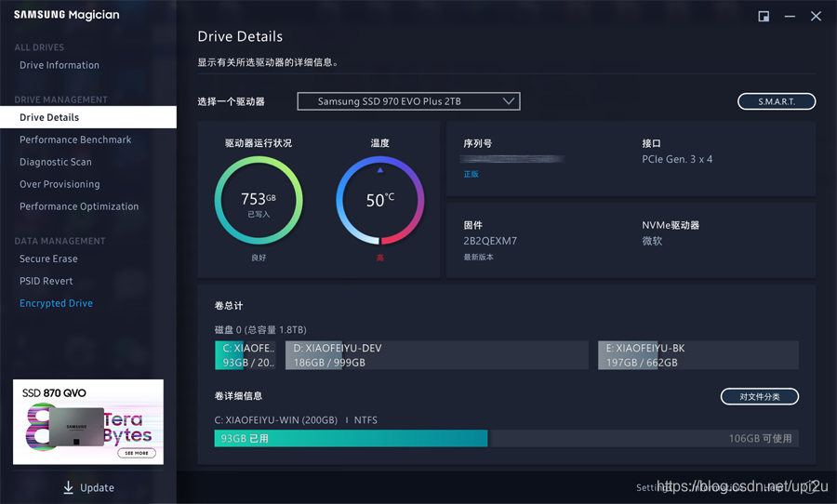Open PSID Revert page
This screenshot has width=837, height=504.
pyautogui.click(x=46, y=281)
